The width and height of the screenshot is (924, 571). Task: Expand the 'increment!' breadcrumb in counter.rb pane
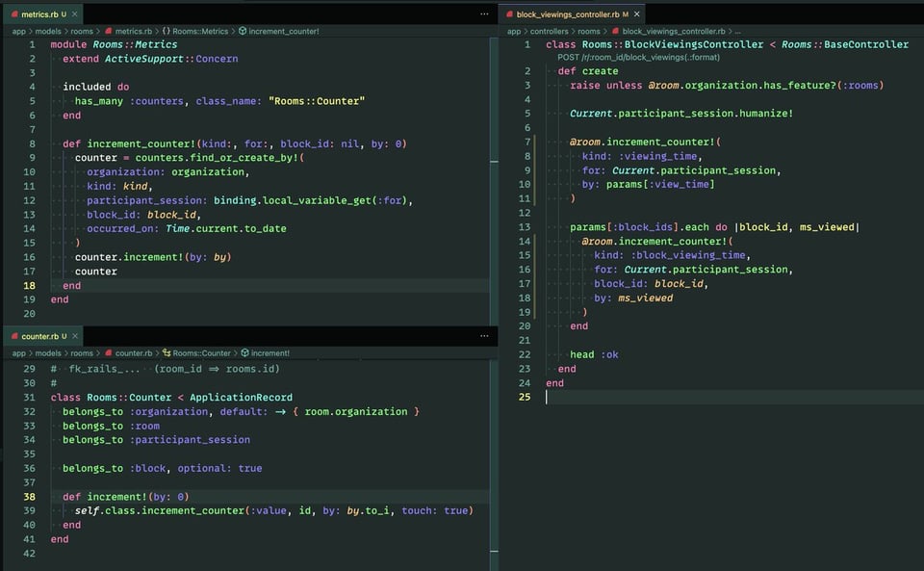point(270,353)
